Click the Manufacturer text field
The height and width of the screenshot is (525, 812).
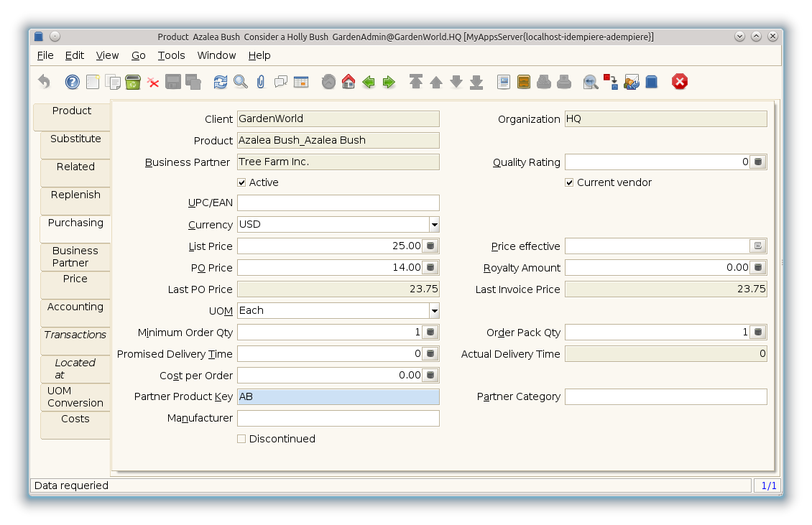pos(338,418)
